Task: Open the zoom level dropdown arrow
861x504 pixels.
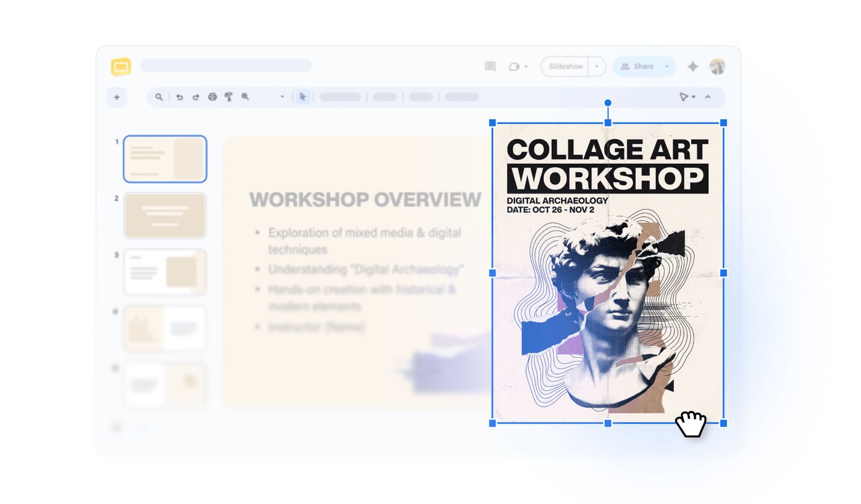Action: (x=283, y=97)
